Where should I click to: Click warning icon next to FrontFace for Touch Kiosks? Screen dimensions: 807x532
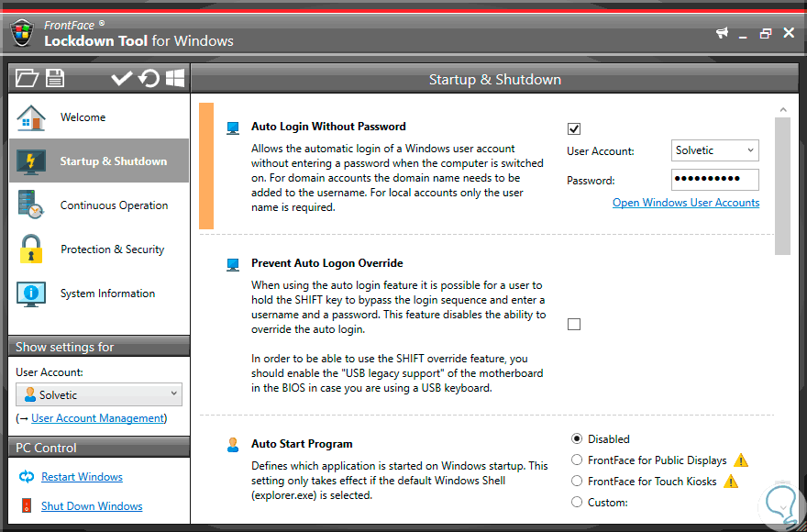pyautogui.click(x=731, y=482)
